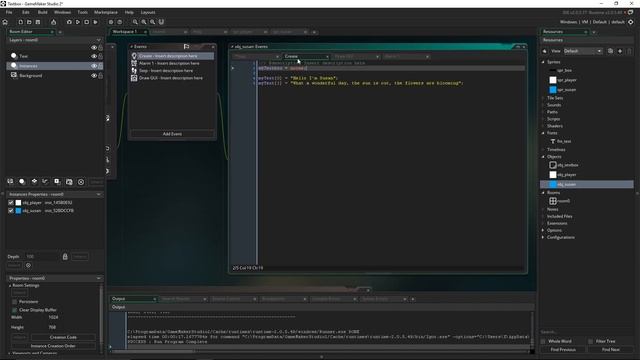Click the Find Previous button

[x=563, y=350]
